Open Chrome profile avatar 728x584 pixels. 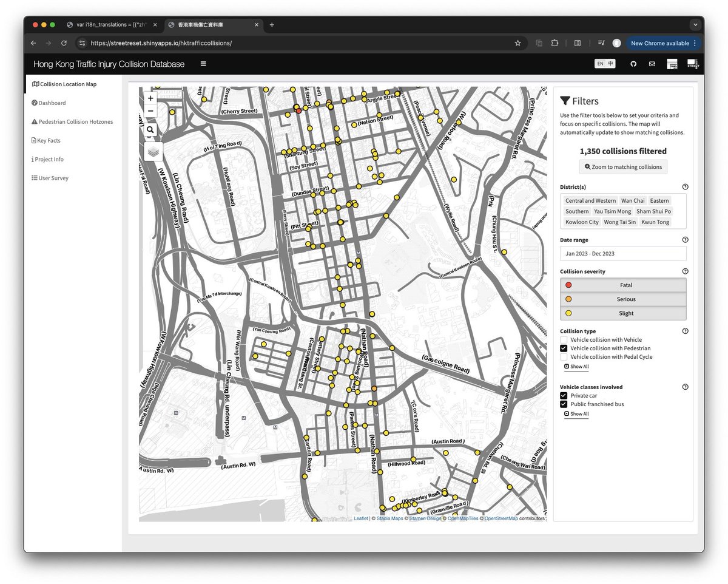(x=617, y=43)
